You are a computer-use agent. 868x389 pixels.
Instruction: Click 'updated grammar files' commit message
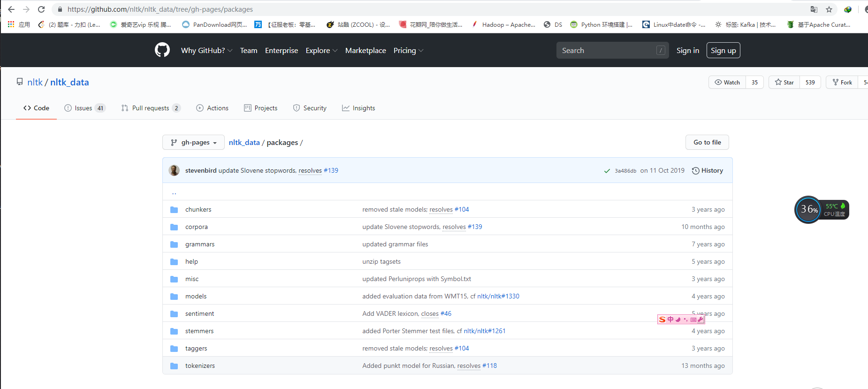coord(395,244)
